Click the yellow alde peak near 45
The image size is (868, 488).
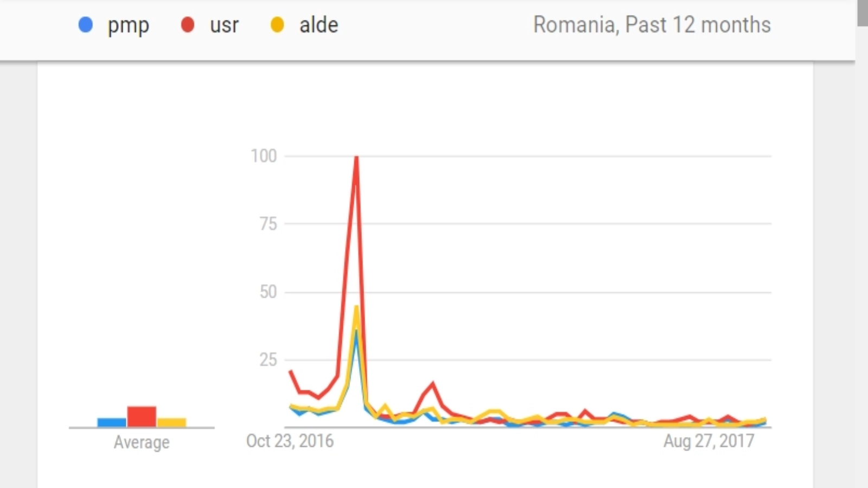[x=356, y=307]
